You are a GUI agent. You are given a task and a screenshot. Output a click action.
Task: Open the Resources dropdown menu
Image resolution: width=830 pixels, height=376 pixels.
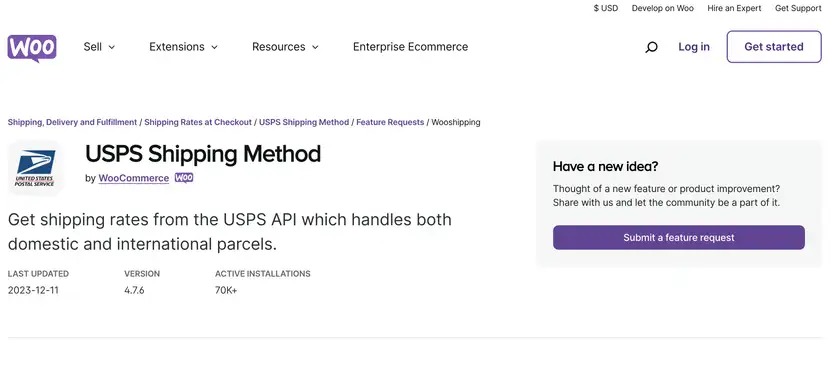coord(285,47)
